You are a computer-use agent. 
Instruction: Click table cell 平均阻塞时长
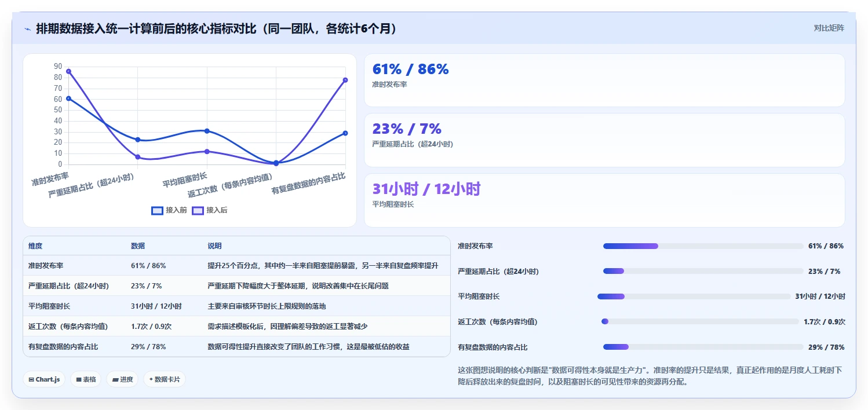[x=49, y=306]
